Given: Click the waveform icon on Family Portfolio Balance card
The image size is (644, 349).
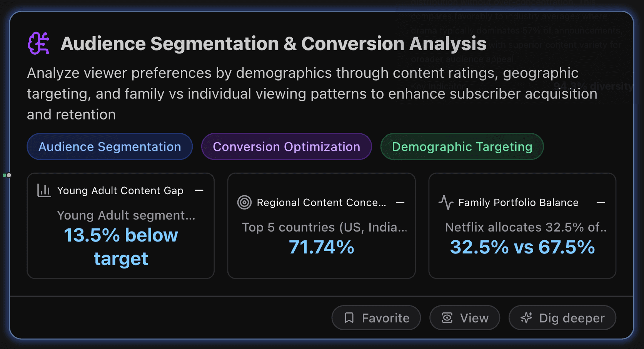Looking at the screenshot, I should tap(446, 202).
